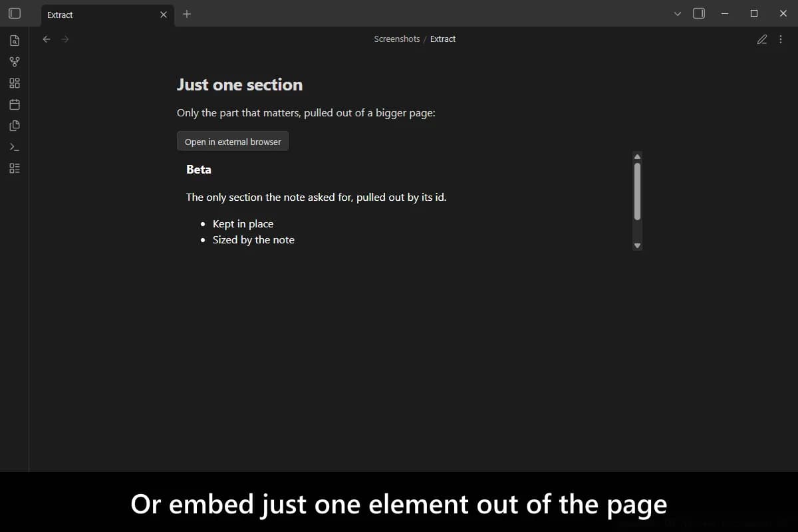
Task: Close the Obsidian window
Action: (783, 13)
